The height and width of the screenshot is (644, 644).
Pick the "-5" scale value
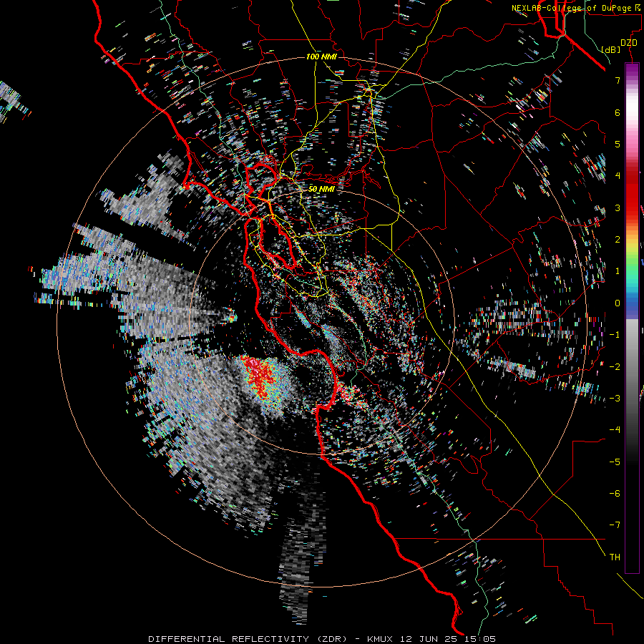tap(615, 462)
